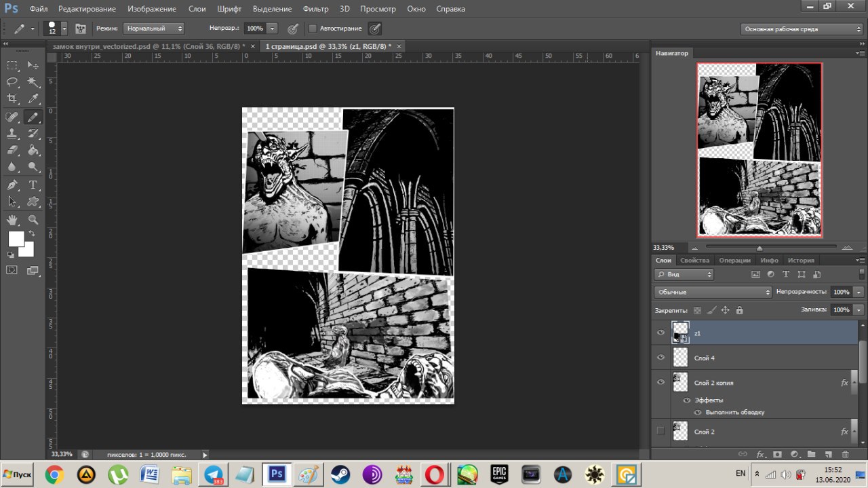Image resolution: width=868 pixels, height=488 pixels.
Task: Toggle lock all for layer
Action: [739, 310]
